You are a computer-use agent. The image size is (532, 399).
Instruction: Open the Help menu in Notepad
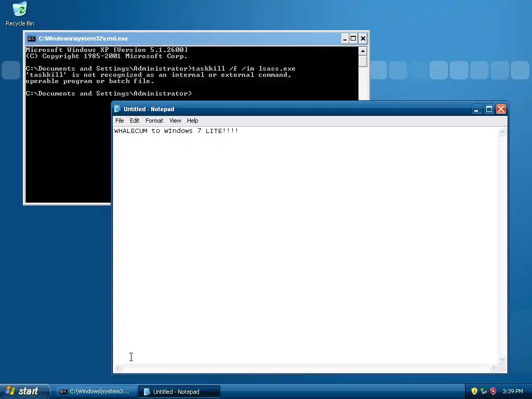tap(192, 121)
